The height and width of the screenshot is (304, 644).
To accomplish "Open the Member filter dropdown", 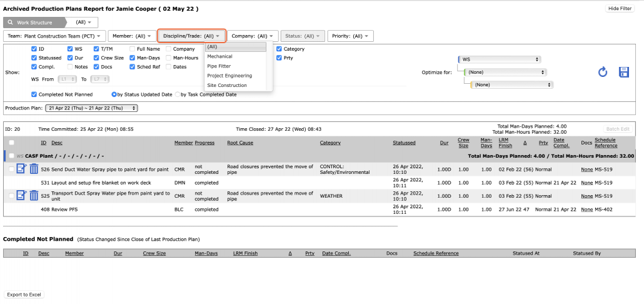I will click(131, 36).
